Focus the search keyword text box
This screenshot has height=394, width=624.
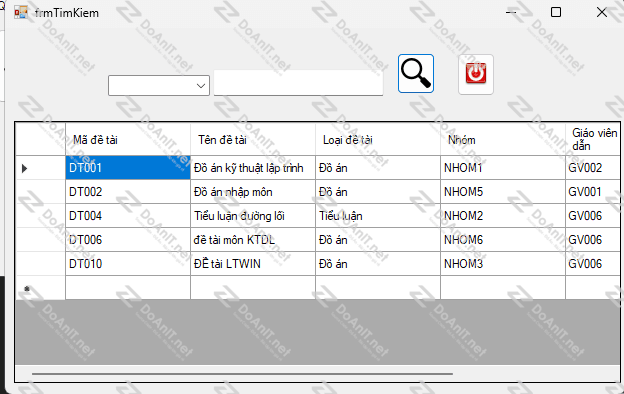298,83
